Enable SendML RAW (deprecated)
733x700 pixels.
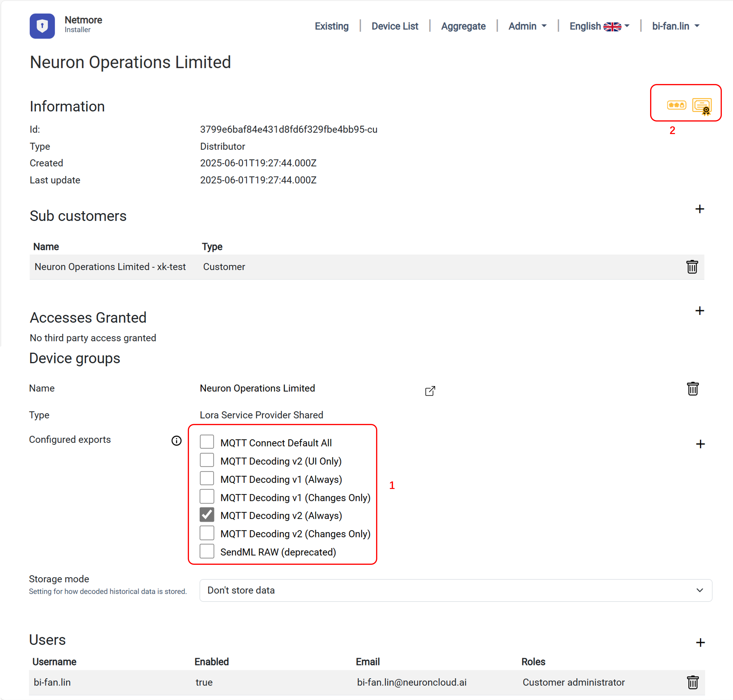click(207, 551)
